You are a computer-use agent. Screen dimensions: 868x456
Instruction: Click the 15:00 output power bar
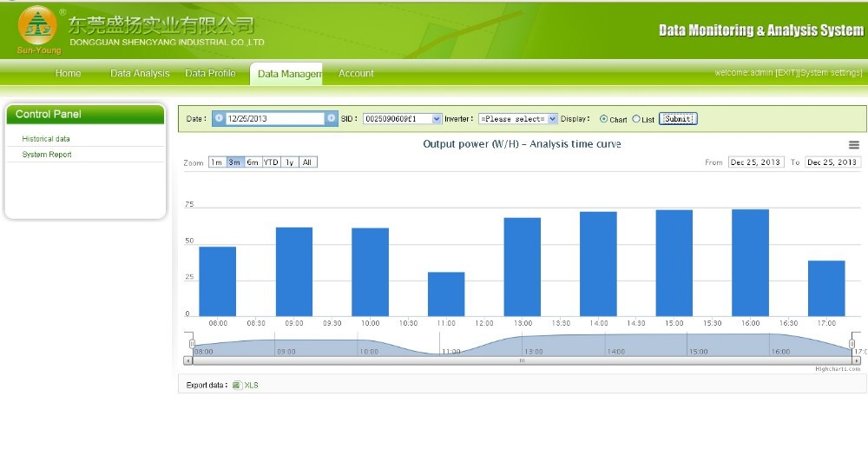pos(674,263)
